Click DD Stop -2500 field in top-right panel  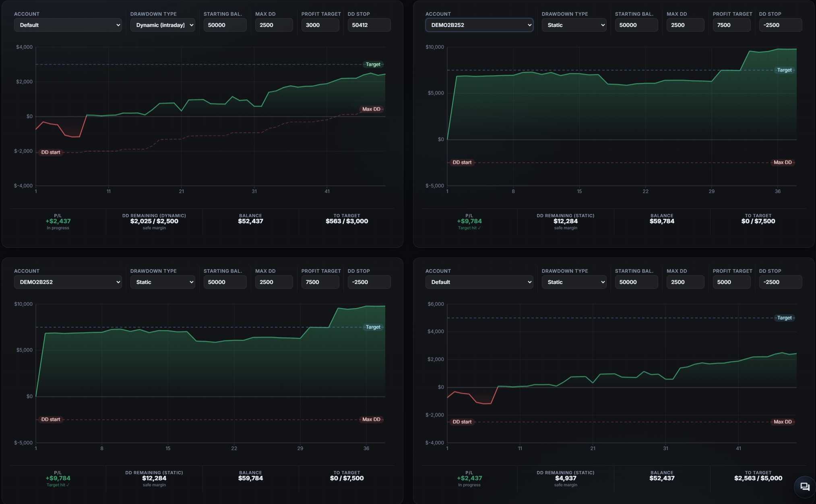(781, 25)
